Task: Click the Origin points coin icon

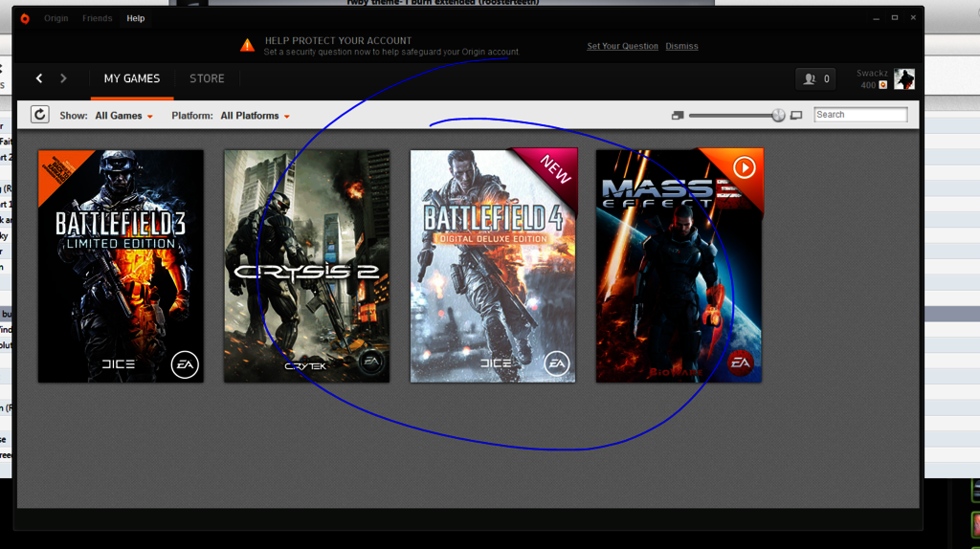Action: point(883,85)
